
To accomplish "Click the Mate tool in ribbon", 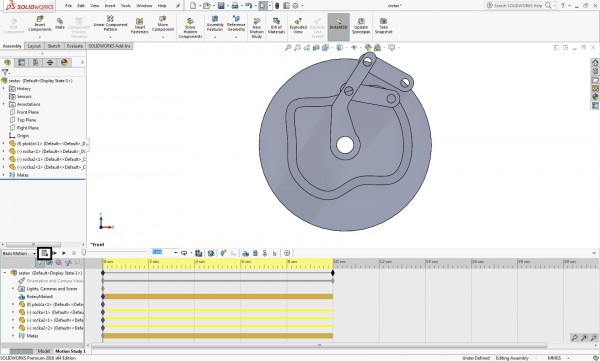I will [60, 23].
